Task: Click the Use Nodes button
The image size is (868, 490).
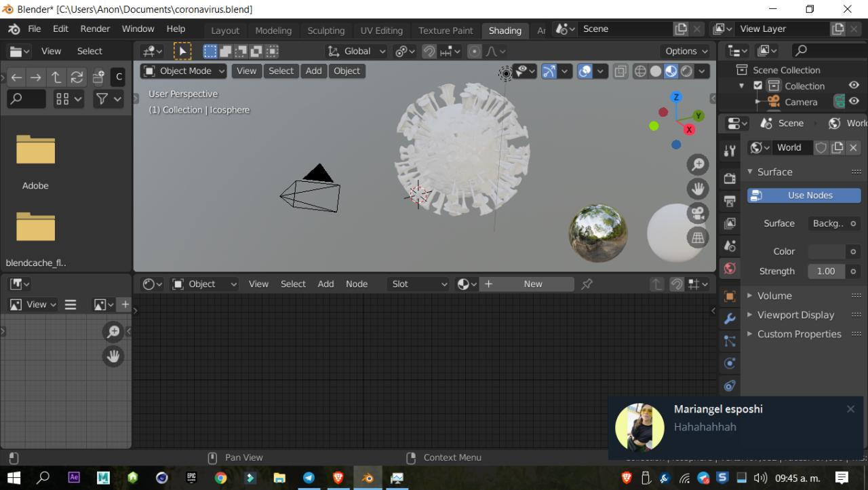Action: tap(804, 195)
